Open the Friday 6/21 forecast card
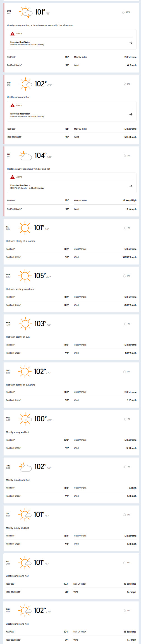 coord(71,528)
